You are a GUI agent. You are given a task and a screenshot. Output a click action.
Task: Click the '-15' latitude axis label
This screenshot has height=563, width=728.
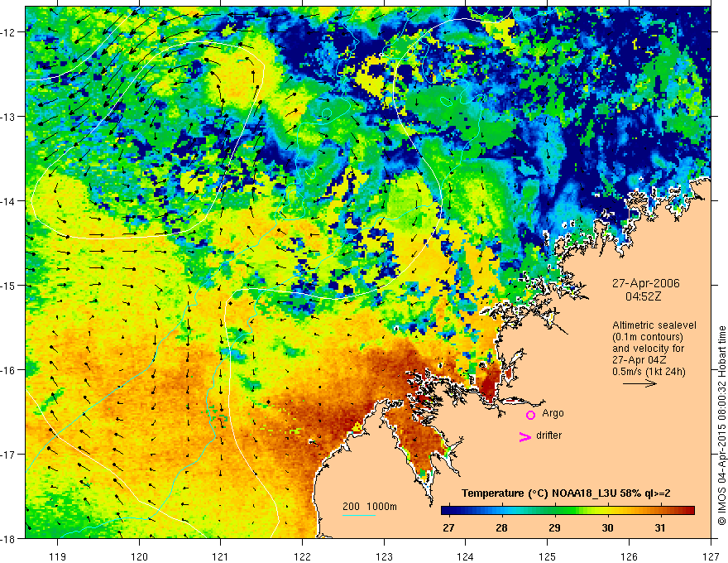coord(9,285)
